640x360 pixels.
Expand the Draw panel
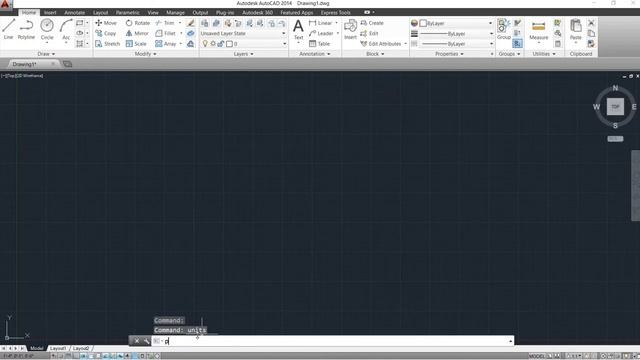click(46, 54)
